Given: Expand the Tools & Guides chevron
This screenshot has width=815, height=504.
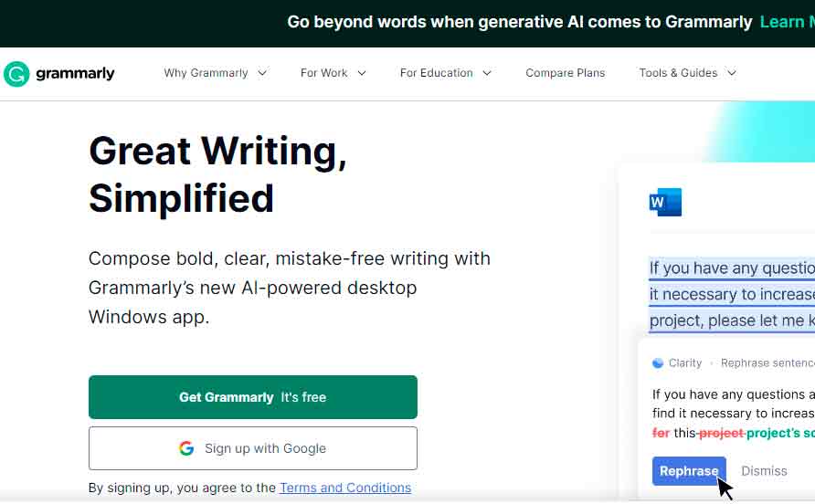Looking at the screenshot, I should coord(731,73).
